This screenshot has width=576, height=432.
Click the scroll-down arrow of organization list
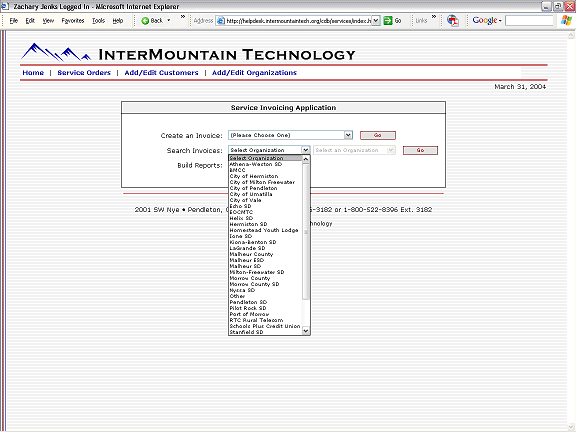click(306, 331)
